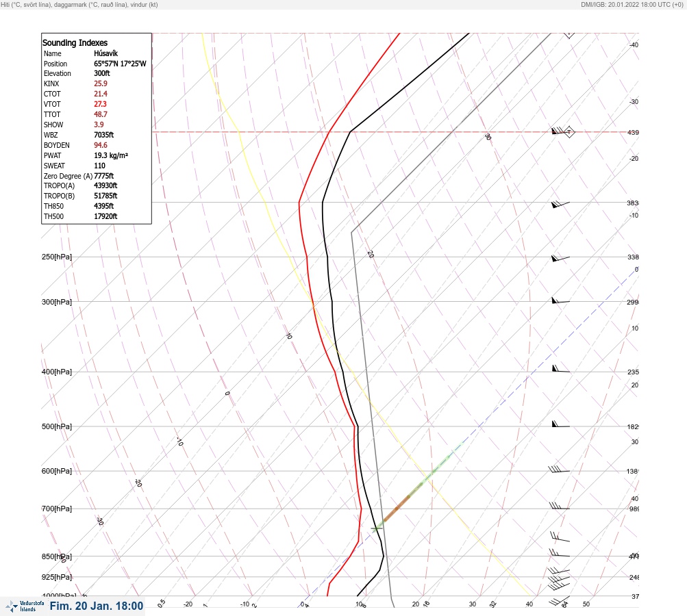Select the station name 'Húsavík'
Screen dimensions: 687x616
105,53
